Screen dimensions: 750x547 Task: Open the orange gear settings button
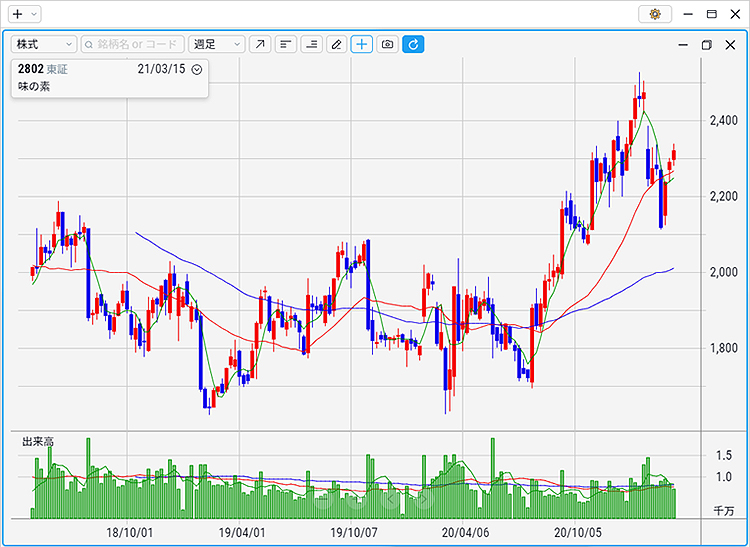655,14
